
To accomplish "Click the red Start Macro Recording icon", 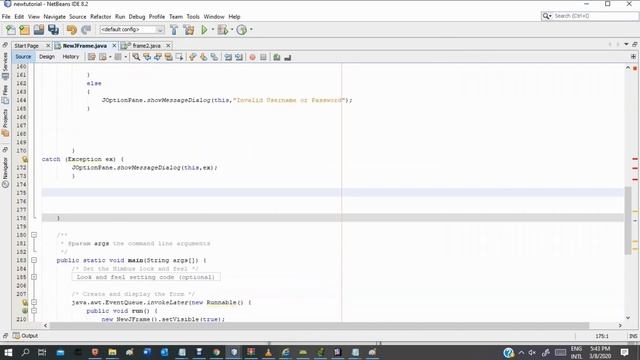I will point(252,57).
